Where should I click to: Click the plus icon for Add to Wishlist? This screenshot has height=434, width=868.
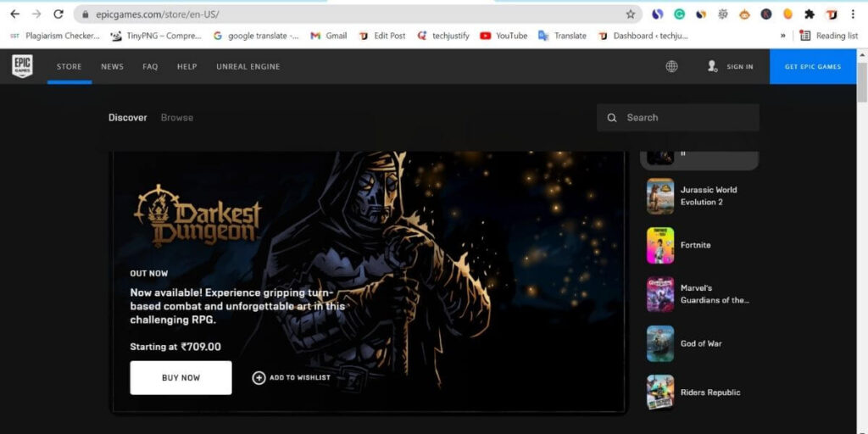(x=259, y=378)
